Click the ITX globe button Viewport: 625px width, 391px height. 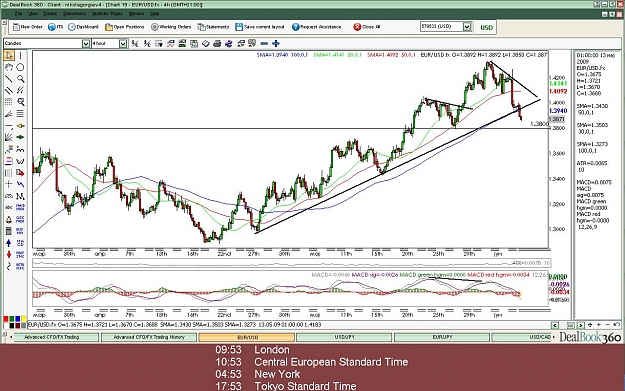click(x=55, y=27)
